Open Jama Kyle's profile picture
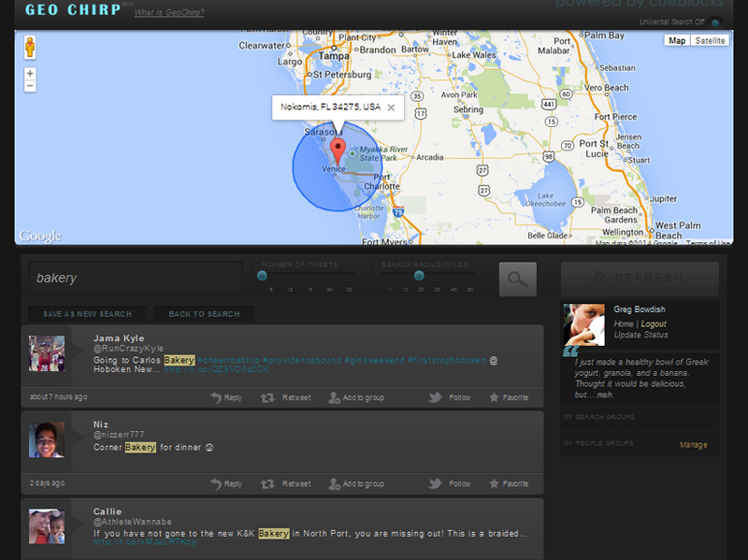 tap(47, 353)
